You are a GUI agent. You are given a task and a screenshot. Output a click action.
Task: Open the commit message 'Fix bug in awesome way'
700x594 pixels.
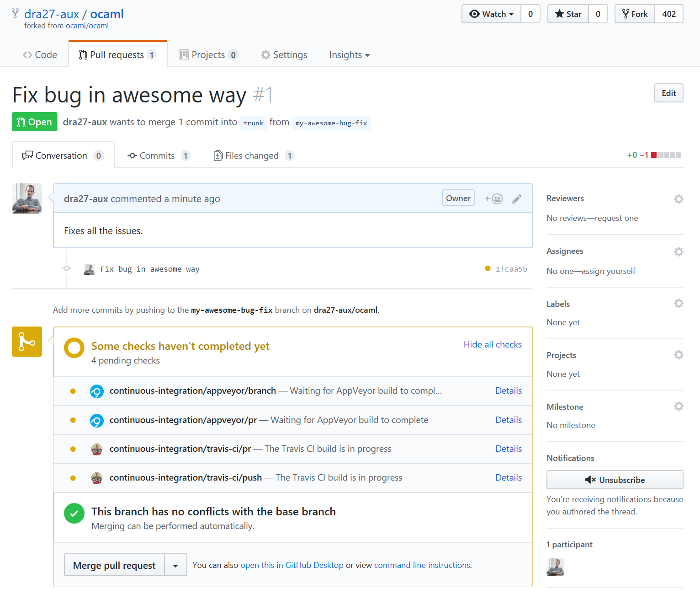(150, 269)
